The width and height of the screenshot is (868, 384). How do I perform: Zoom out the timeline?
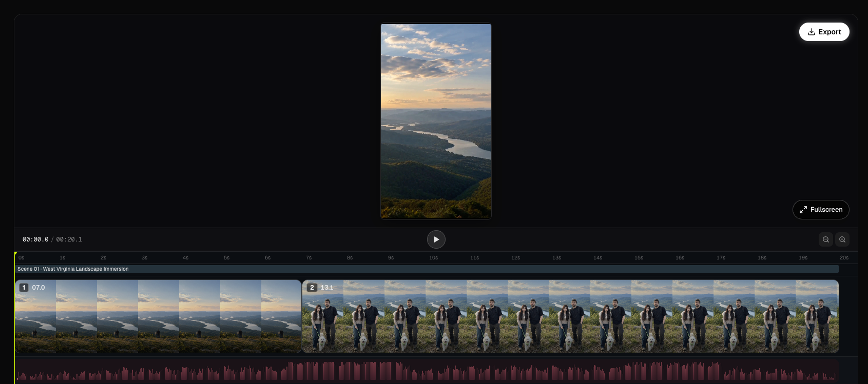tap(826, 239)
